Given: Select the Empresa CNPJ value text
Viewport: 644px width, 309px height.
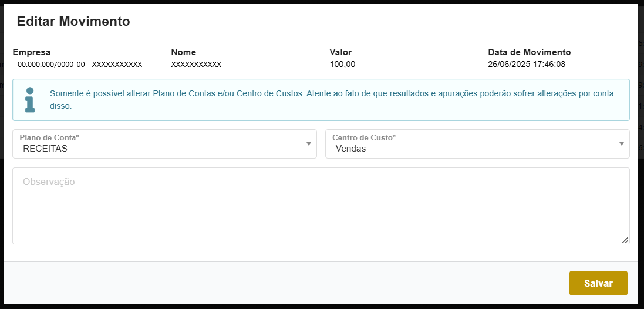Looking at the screenshot, I should click(80, 65).
